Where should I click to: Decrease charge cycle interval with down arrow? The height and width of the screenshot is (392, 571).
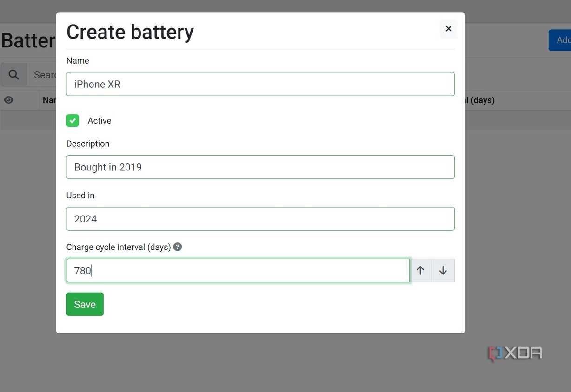click(x=443, y=271)
